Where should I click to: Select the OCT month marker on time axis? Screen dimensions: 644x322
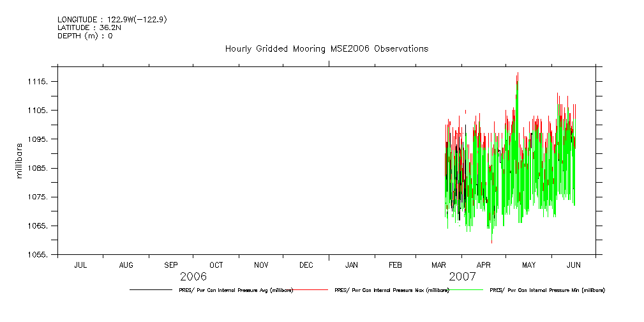coord(216,265)
